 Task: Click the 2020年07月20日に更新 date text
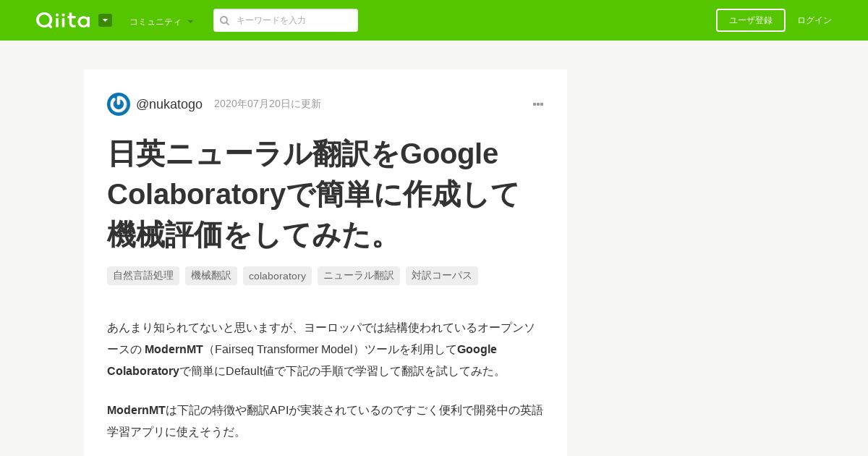268,104
